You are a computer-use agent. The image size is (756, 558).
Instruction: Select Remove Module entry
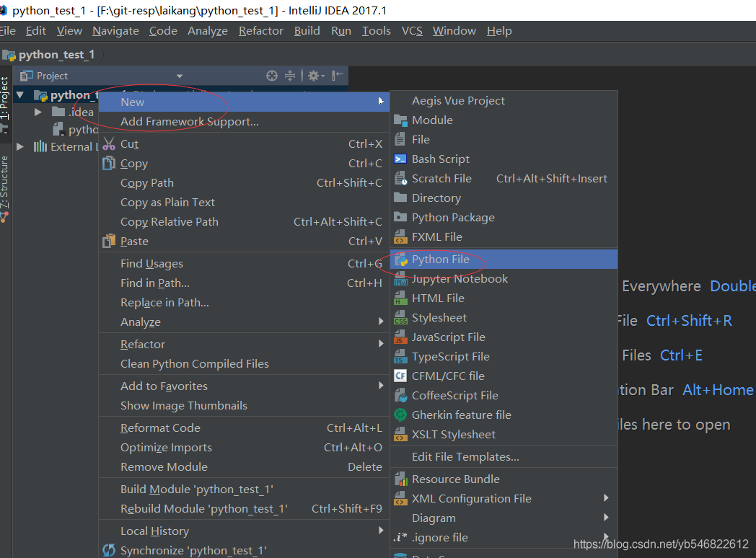tap(244, 467)
